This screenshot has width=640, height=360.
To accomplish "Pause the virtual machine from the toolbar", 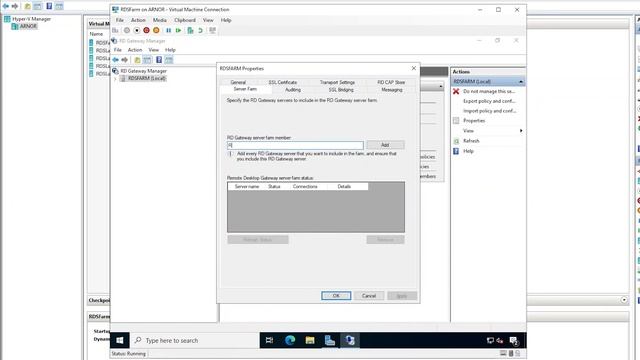I will (x=169, y=30).
